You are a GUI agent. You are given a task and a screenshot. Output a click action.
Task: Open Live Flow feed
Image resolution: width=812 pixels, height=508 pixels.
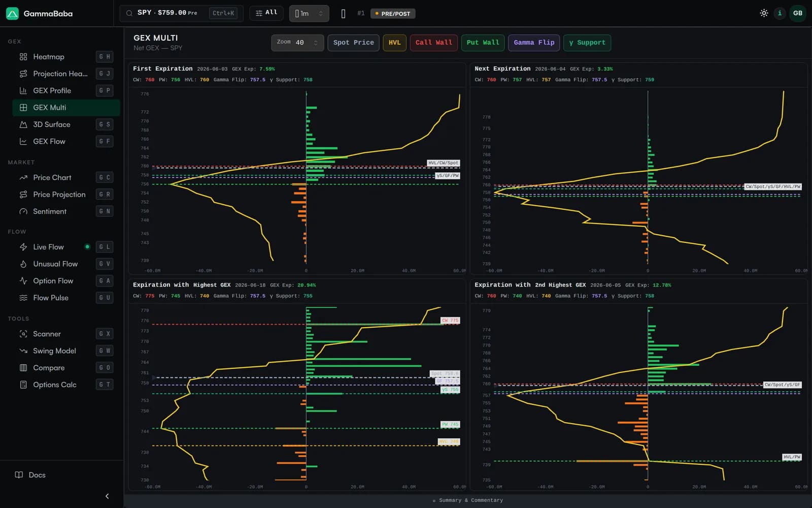(x=66, y=247)
